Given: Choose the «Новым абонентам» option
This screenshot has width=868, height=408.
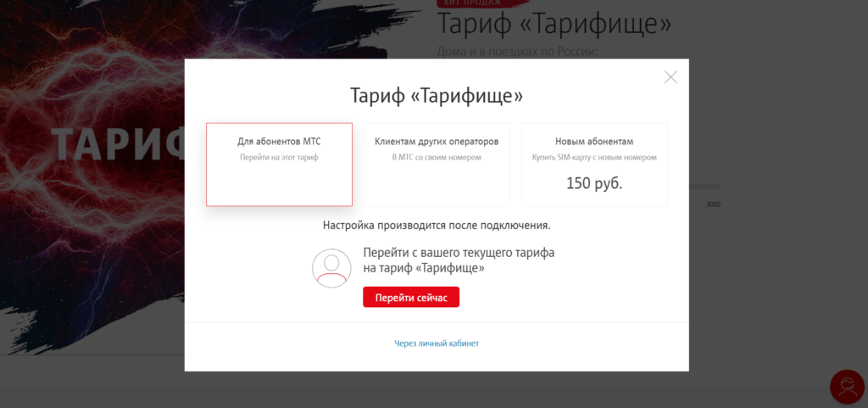Looking at the screenshot, I should [594, 164].
